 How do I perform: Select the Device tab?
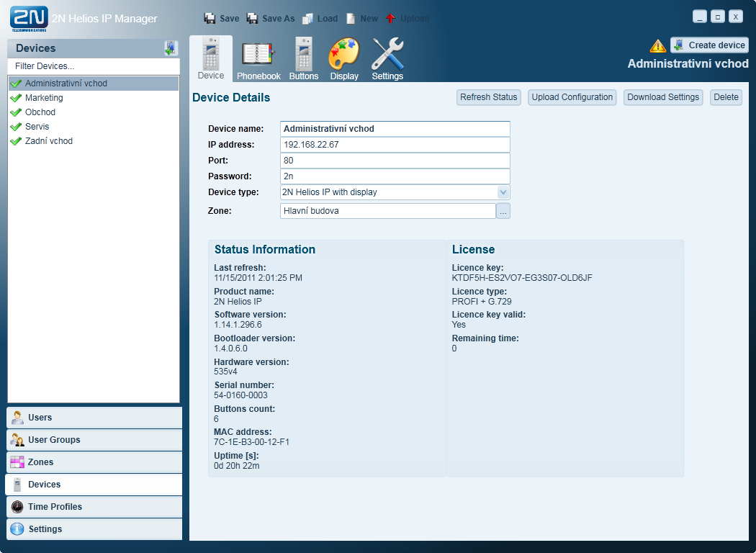[x=211, y=59]
